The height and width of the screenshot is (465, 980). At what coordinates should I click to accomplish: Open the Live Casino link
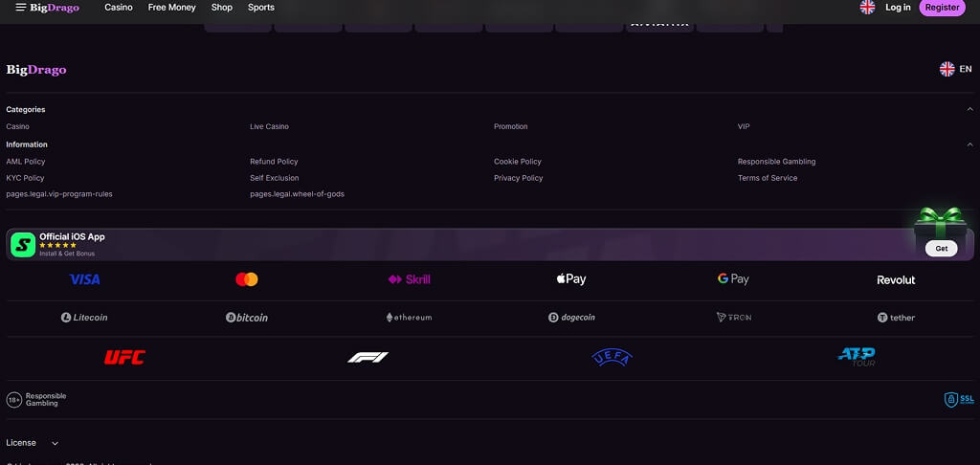[269, 126]
